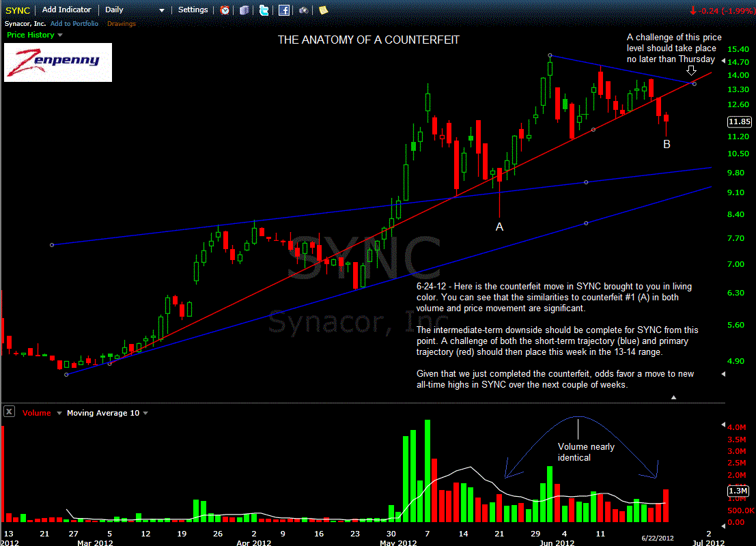
Task: Click the May 2012 month label on time axis
Action: pos(398,543)
